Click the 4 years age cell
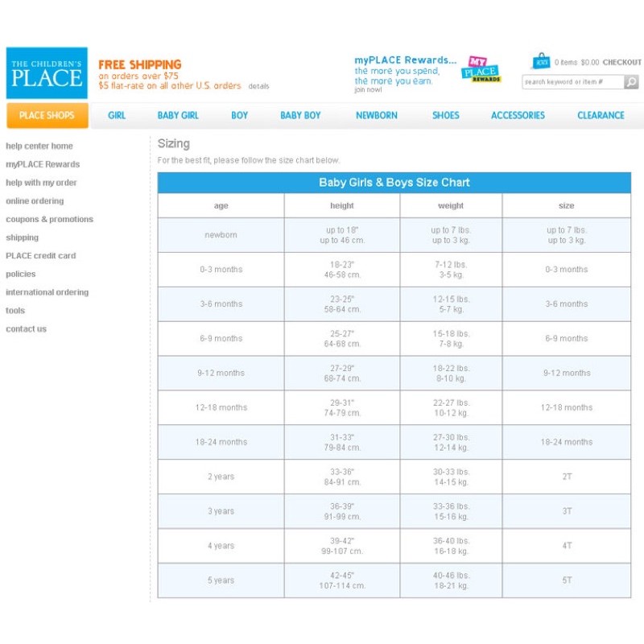The width and height of the screenshot is (644, 644). [221, 546]
